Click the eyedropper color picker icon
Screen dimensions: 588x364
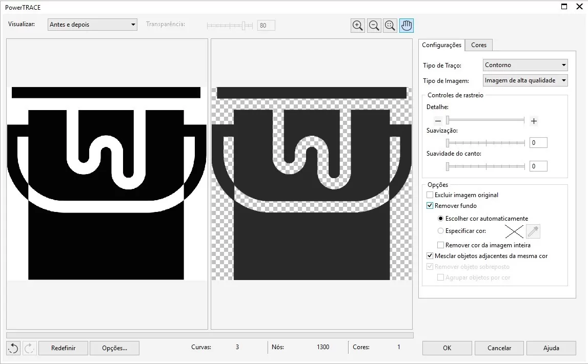coord(533,231)
